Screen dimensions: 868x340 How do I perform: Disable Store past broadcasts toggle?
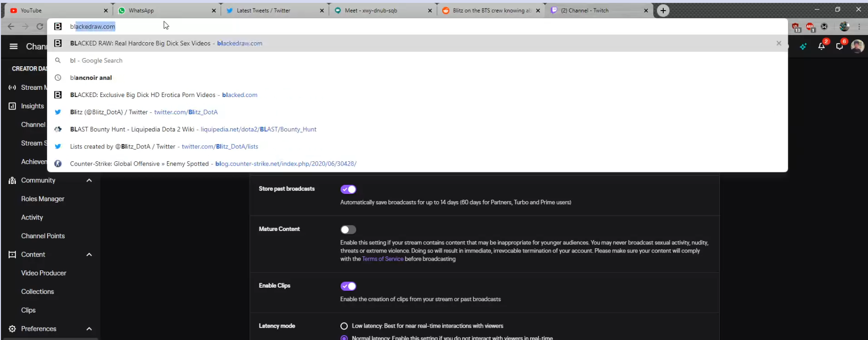pos(348,189)
